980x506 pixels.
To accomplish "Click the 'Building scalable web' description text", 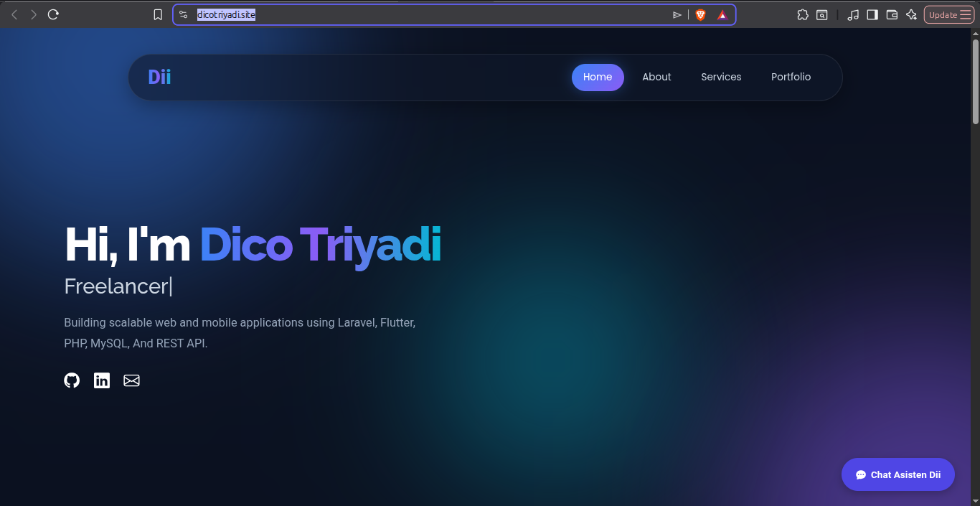I will [240, 333].
